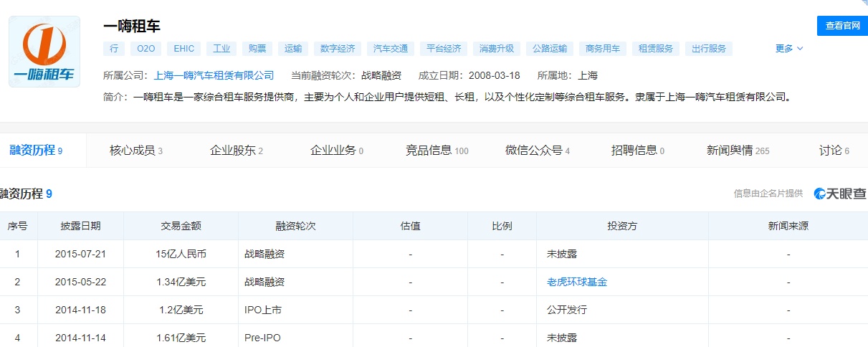Switch to the 核心成员 tab
The image size is (868, 347).
click(x=136, y=151)
